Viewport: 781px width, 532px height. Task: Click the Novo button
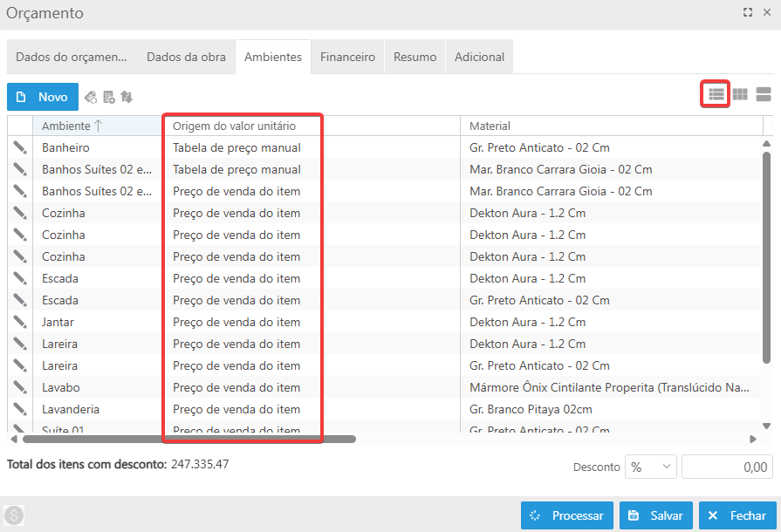pyautogui.click(x=43, y=97)
